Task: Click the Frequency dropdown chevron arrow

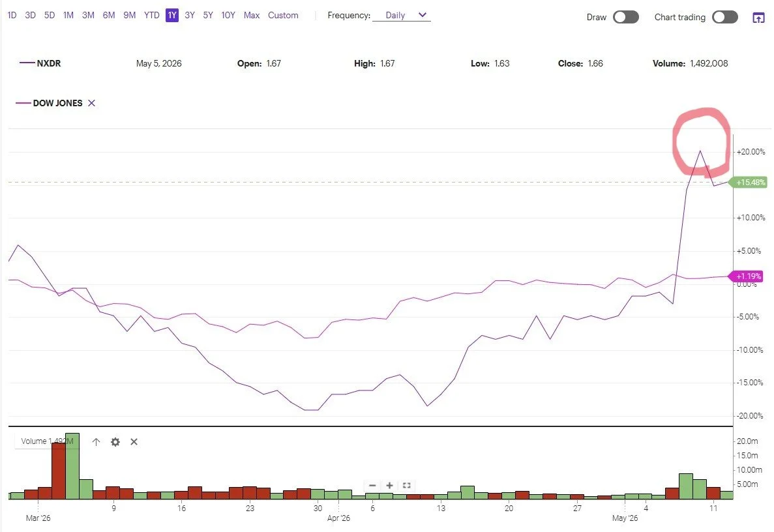Action: click(x=423, y=15)
